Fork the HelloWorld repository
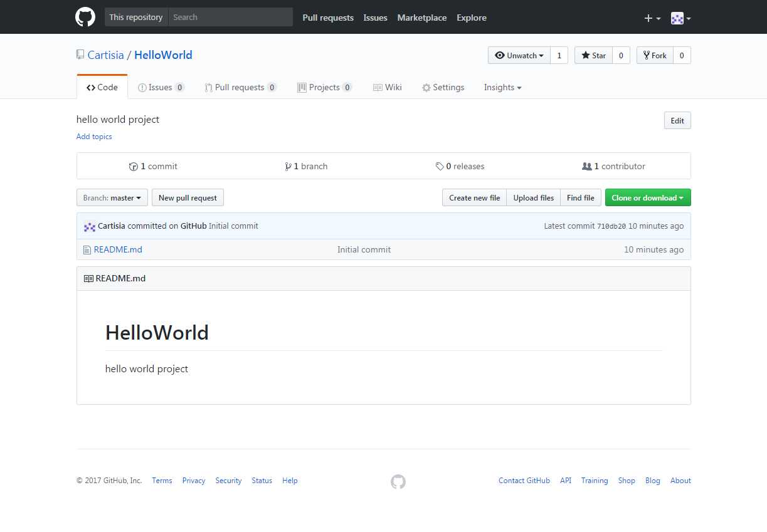767x532 pixels. [655, 55]
